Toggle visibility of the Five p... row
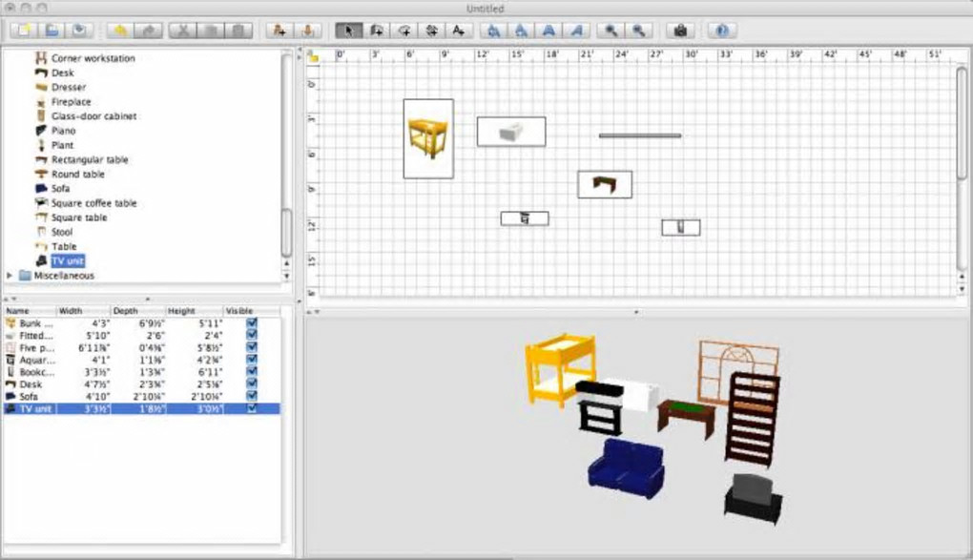 251,347
